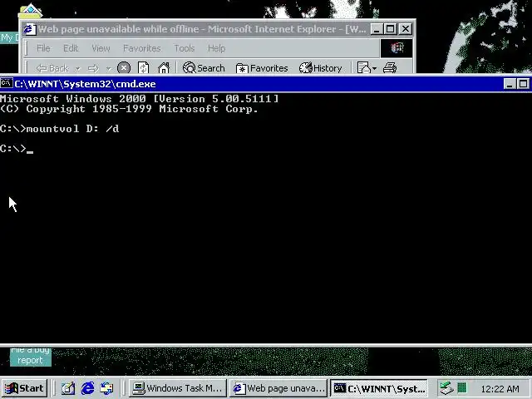This screenshot has height=399, width=532.
Task: Show the History pane
Action: point(320,68)
